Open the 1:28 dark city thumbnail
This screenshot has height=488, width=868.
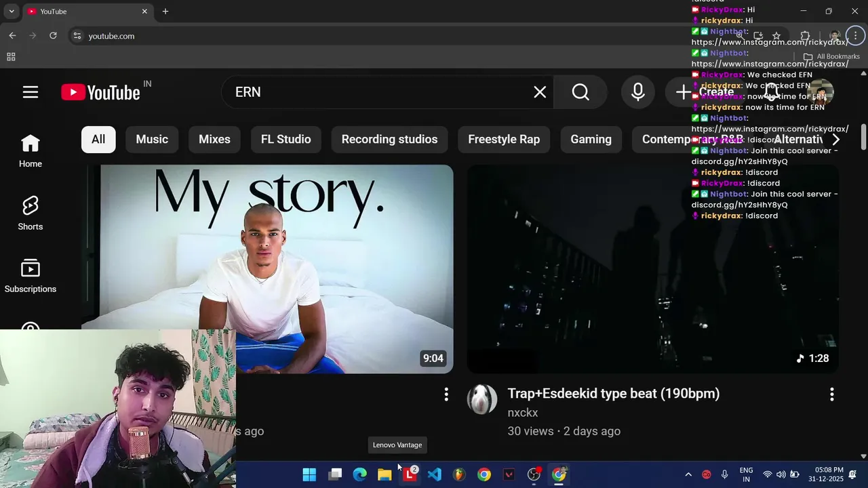pyautogui.click(x=653, y=269)
